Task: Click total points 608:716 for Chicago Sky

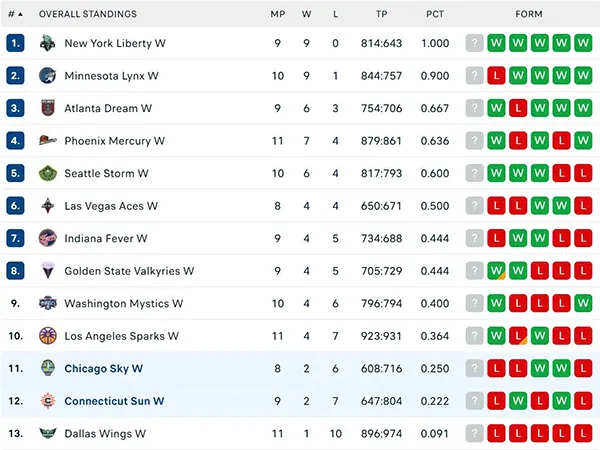Action: tap(382, 368)
